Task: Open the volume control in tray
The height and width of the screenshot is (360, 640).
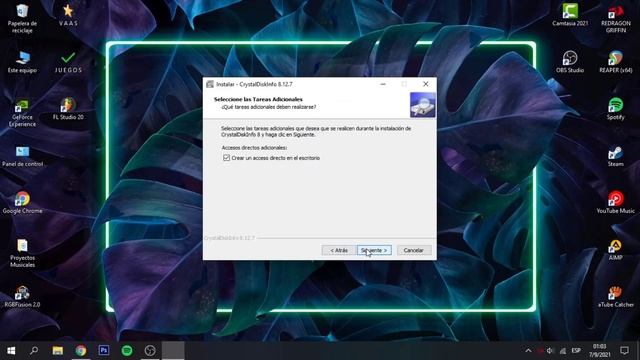Action: click(x=550, y=351)
